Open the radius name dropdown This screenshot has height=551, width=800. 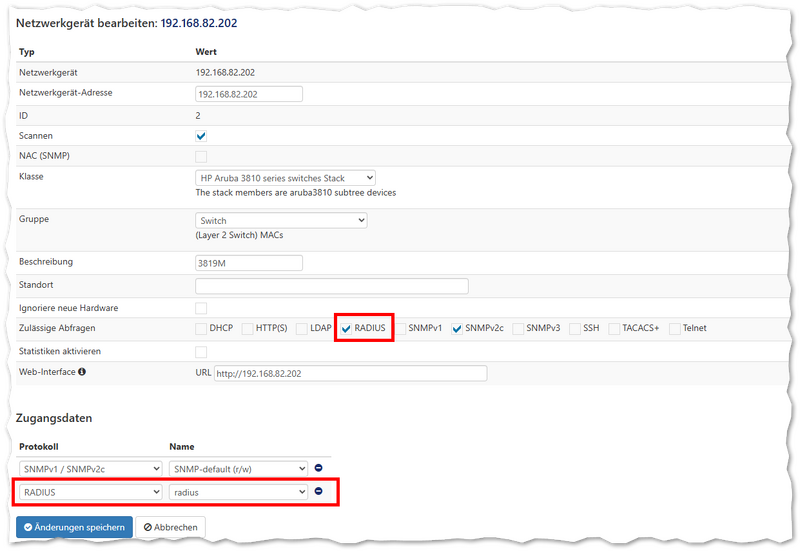[x=238, y=492]
